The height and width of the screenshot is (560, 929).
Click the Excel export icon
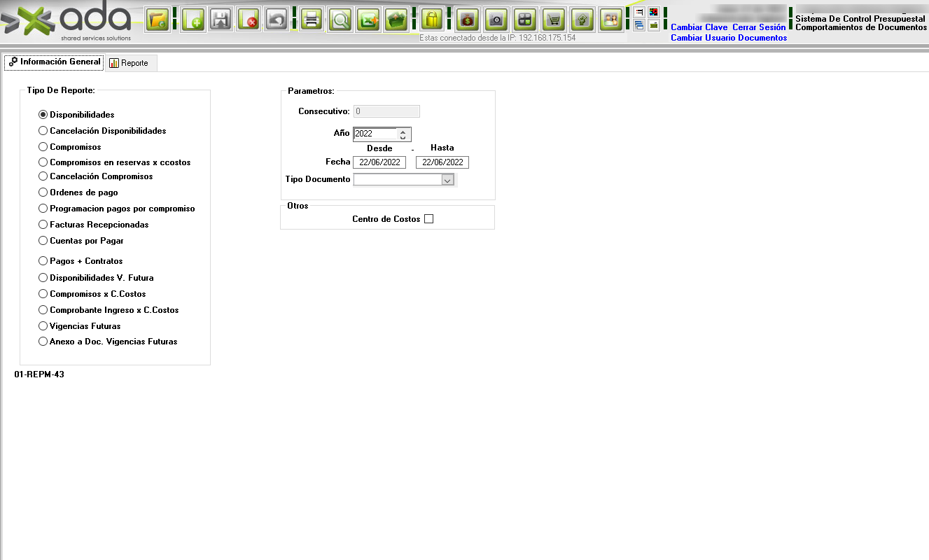coord(368,20)
